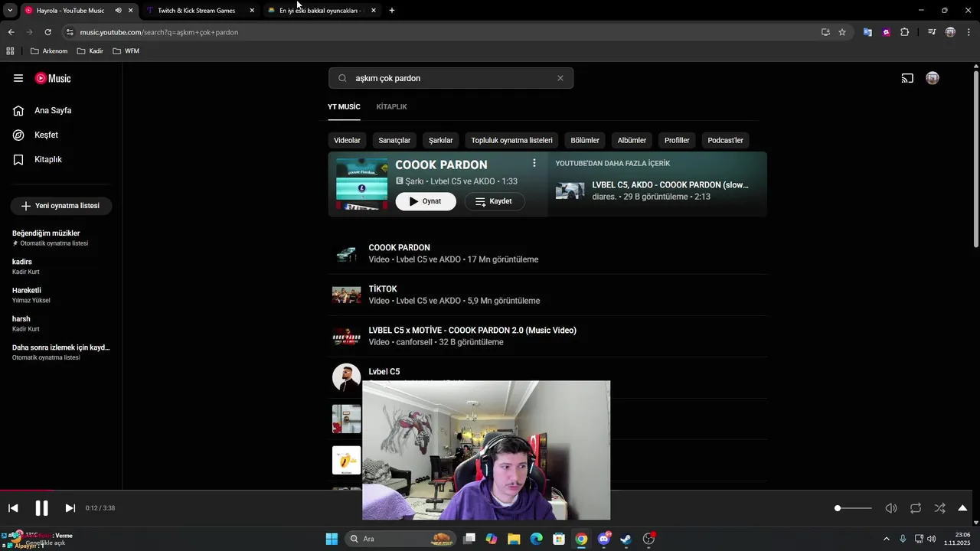Mute the Hayrola tab audio icon
Image resolution: width=980 pixels, height=551 pixels.
[118, 11]
